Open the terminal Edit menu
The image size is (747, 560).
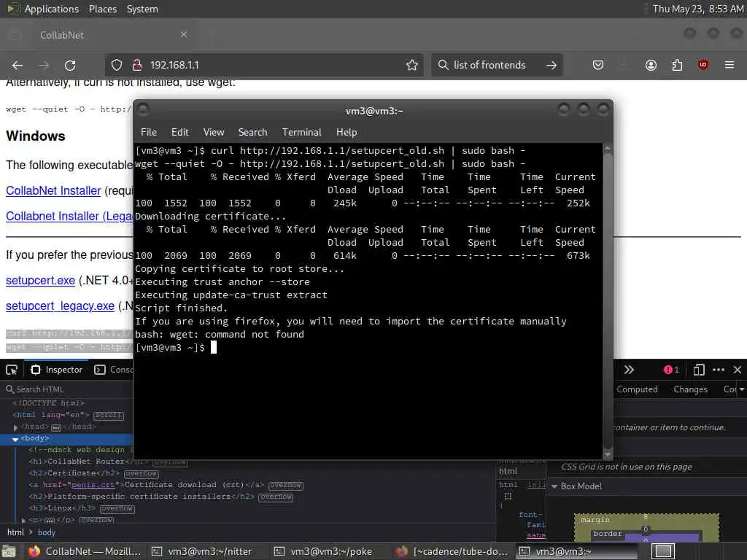click(180, 133)
